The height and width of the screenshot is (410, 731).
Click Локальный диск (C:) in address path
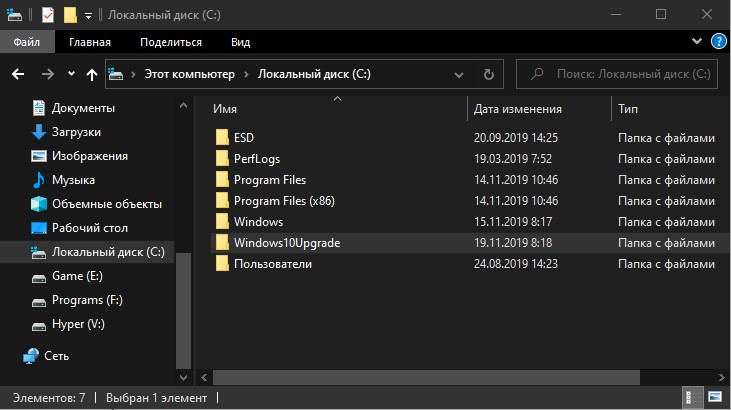[x=314, y=74]
